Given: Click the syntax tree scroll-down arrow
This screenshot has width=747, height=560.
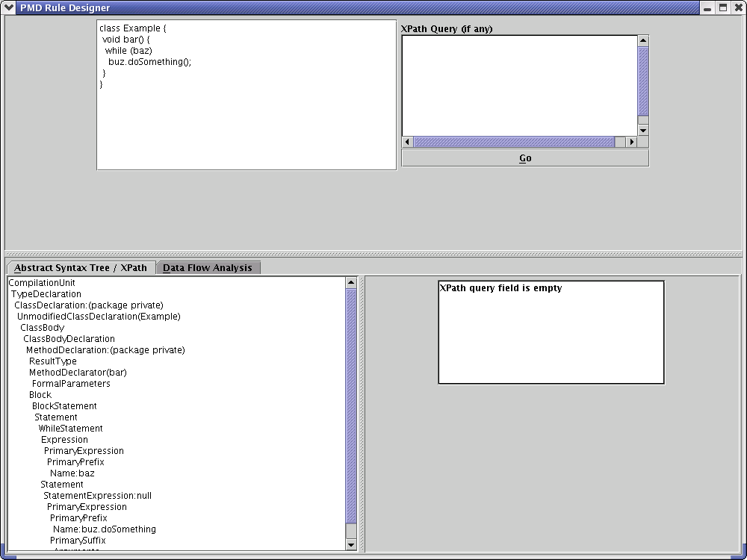Looking at the screenshot, I should [351, 545].
